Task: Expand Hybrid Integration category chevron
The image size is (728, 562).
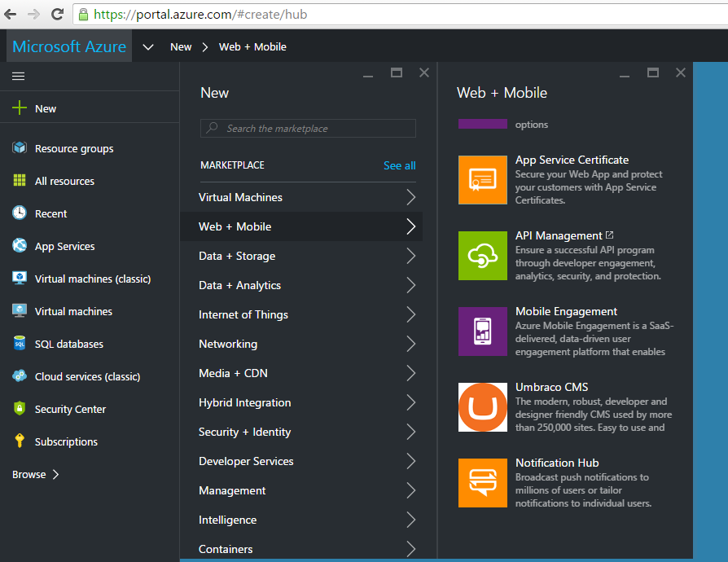Action: tap(411, 402)
